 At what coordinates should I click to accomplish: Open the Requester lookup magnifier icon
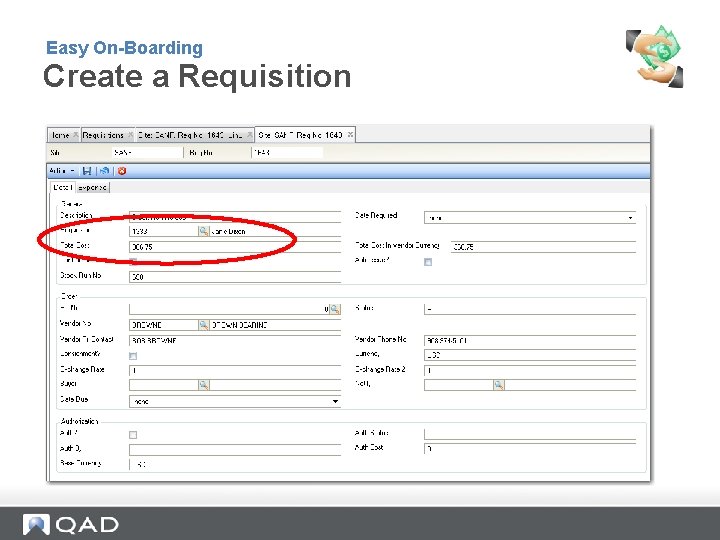click(x=203, y=231)
